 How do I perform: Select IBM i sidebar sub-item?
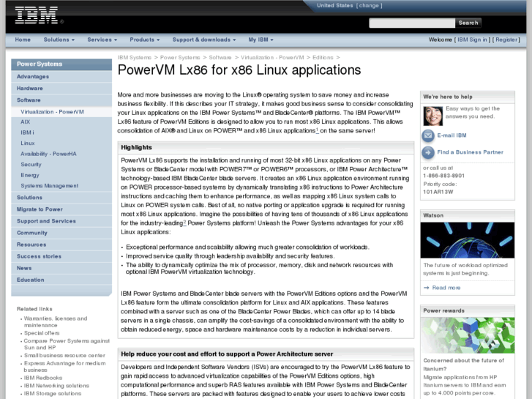coord(27,133)
